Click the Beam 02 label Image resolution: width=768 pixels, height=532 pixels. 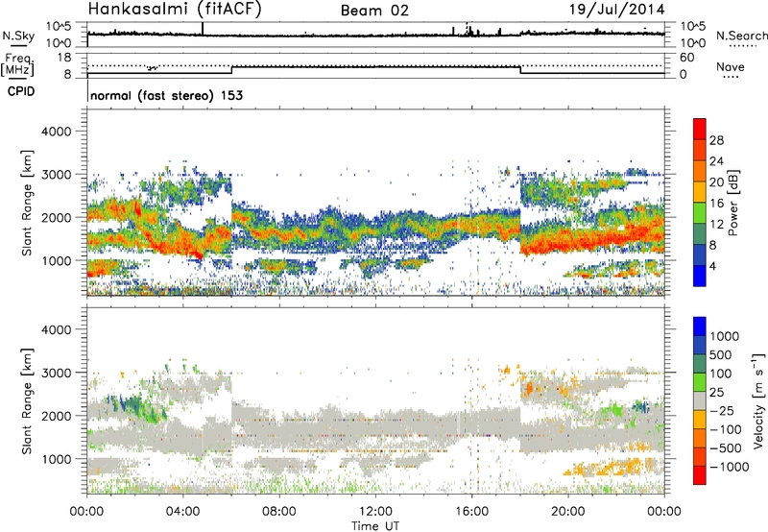tap(374, 11)
